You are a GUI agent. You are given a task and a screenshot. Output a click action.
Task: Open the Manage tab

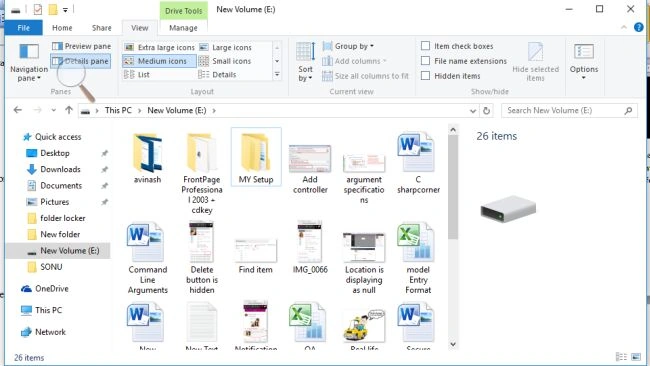183,28
